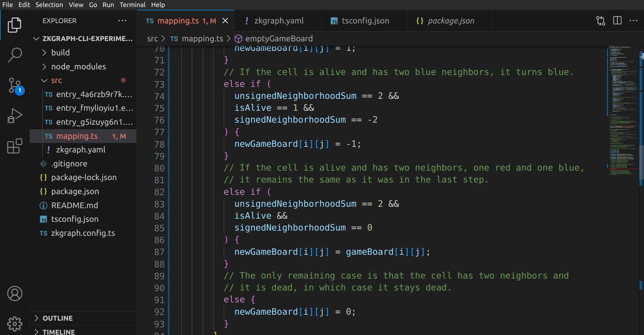Click 'else {' on line 91
The image size is (644, 335).
click(240, 300)
